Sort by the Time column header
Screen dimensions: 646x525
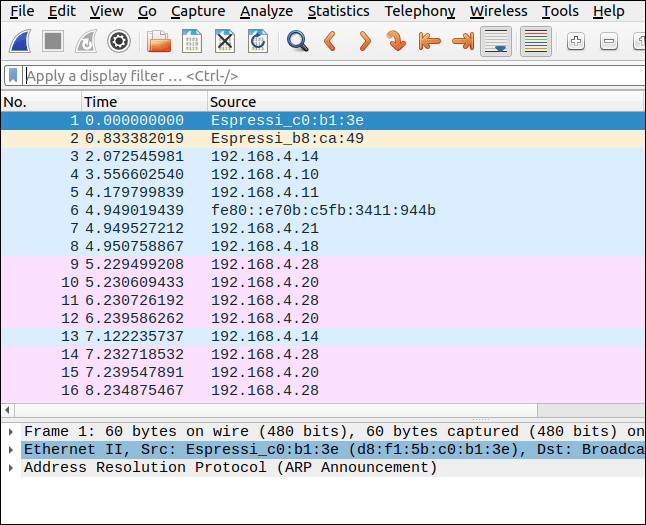click(x=144, y=102)
